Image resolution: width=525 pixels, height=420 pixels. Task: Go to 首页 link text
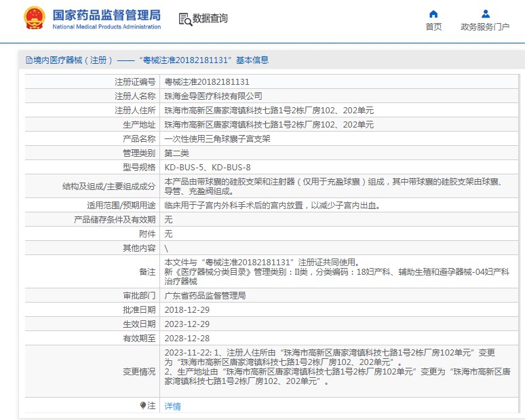tap(433, 26)
